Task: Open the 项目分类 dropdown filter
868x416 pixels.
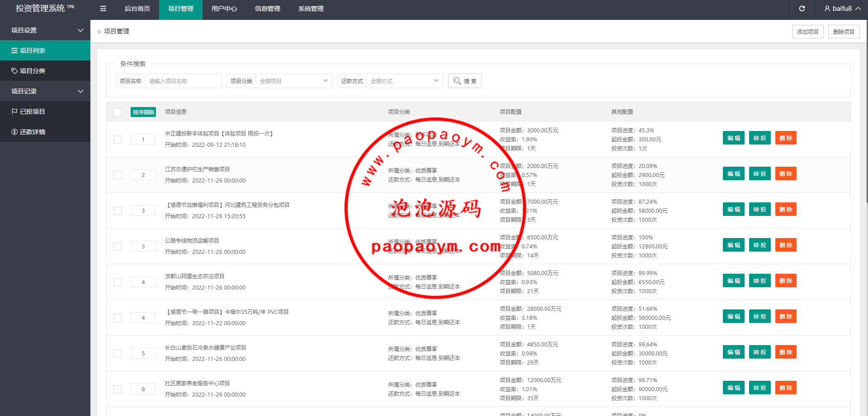Action: point(294,81)
